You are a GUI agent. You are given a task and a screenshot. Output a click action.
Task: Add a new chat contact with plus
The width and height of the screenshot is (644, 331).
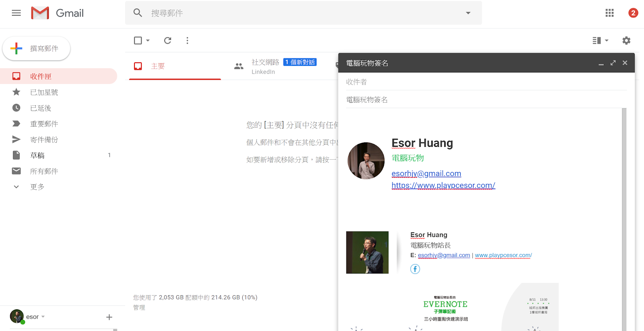click(109, 317)
